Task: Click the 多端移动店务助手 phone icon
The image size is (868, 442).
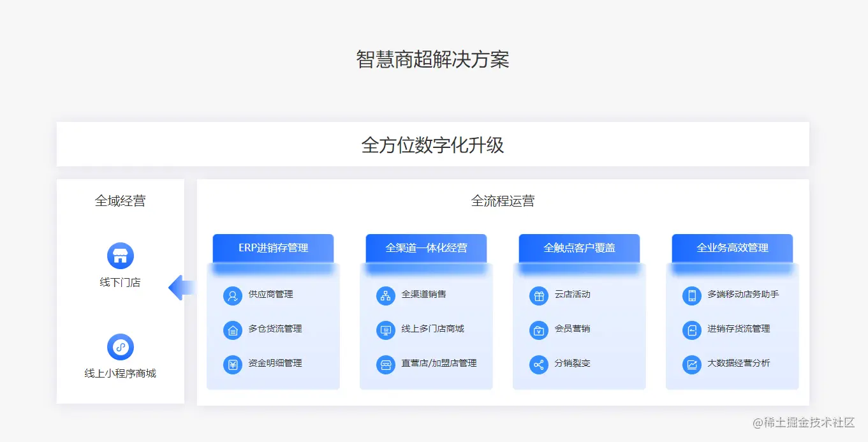Action: tap(692, 296)
